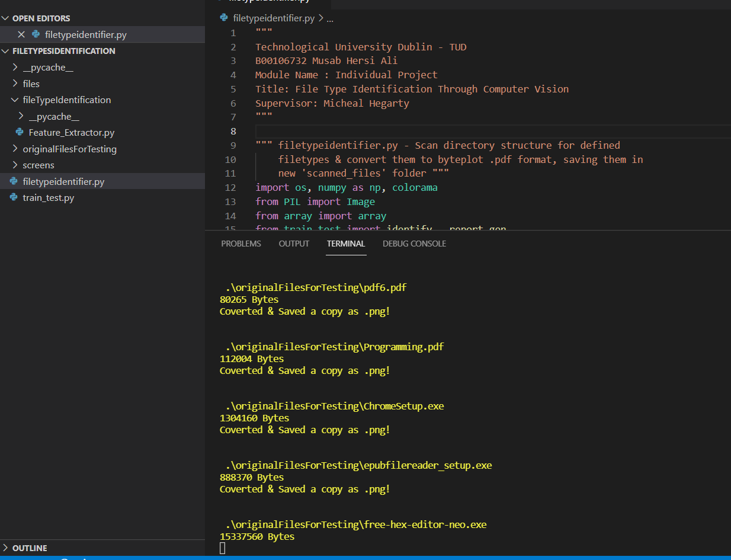Open the breadcrumb ellipsis menu
The width and height of the screenshot is (731, 560).
point(330,18)
